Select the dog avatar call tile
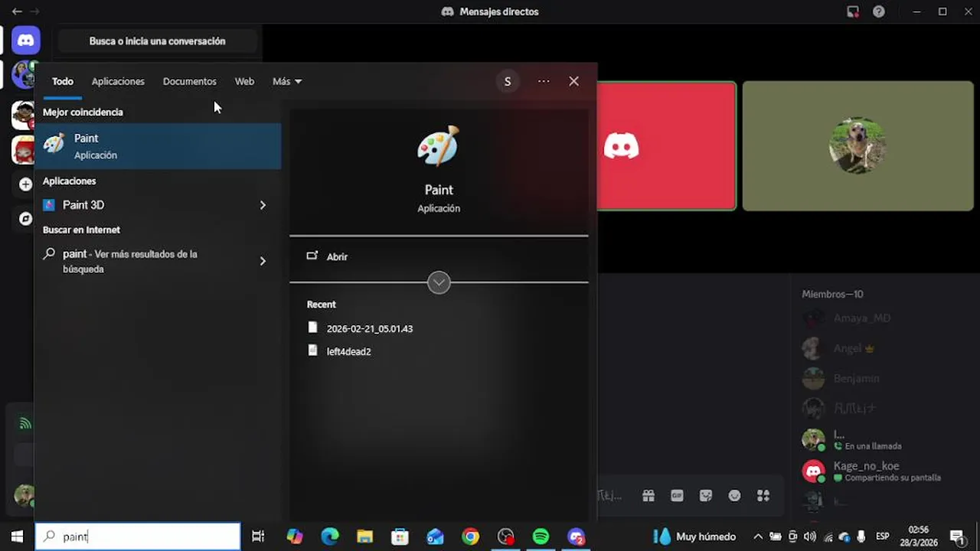This screenshot has width=980, height=551. (x=857, y=145)
